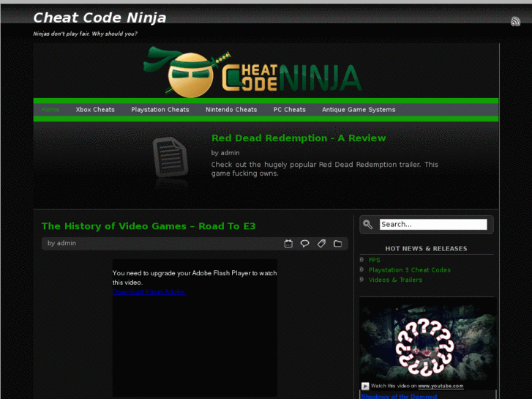Open PC Cheats menu
Viewport: 532px width, 399px height.
290,110
